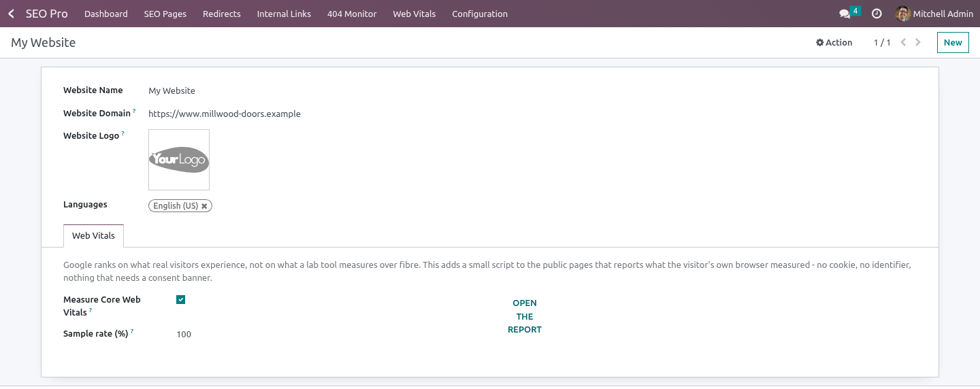Click Sample rate help question mark
Image resolution: width=980 pixels, height=389 pixels.
(132, 332)
